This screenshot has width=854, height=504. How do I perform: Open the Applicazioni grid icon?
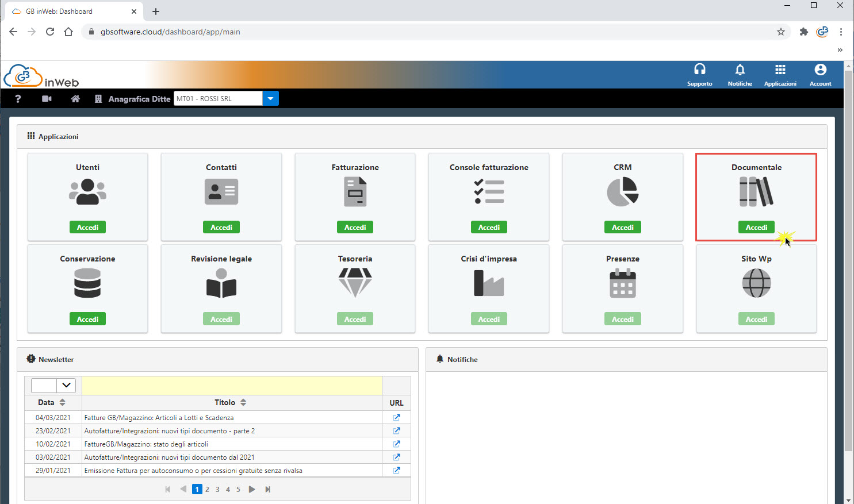coord(780,70)
